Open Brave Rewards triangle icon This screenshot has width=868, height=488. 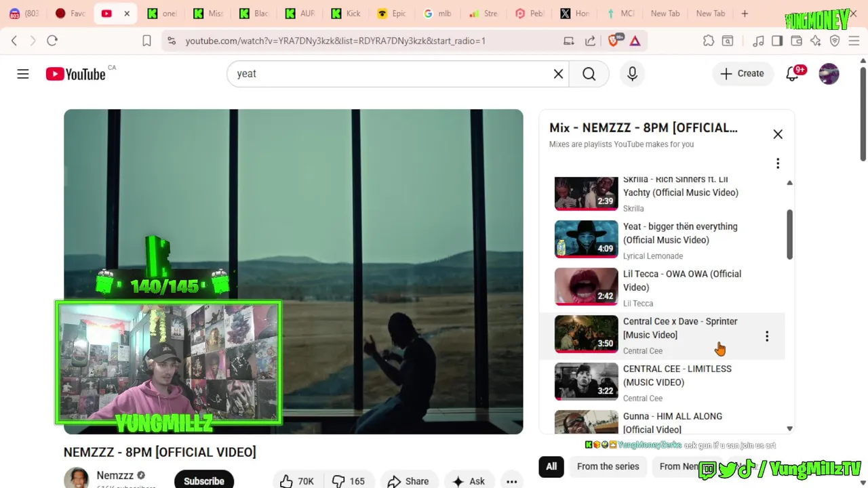click(x=635, y=41)
